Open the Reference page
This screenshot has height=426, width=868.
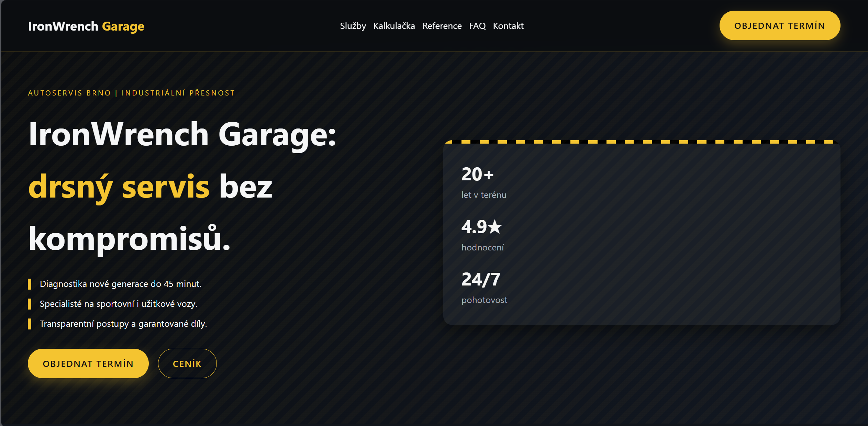click(x=442, y=26)
